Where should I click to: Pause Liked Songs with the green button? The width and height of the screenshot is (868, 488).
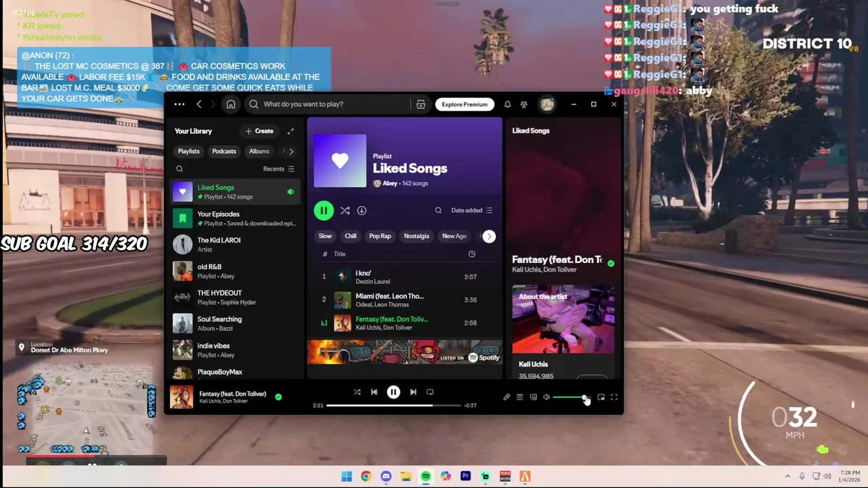323,211
